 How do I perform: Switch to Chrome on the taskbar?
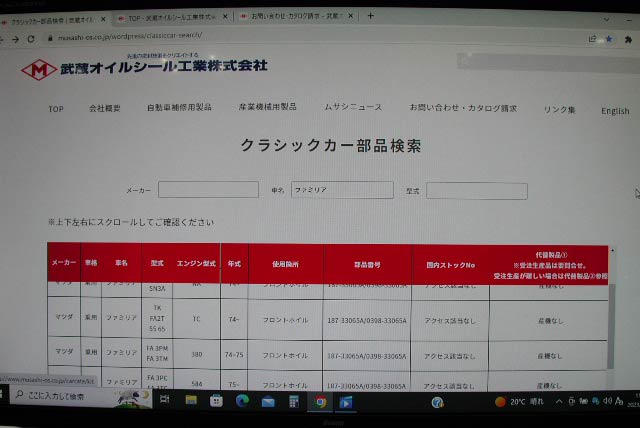point(320,402)
